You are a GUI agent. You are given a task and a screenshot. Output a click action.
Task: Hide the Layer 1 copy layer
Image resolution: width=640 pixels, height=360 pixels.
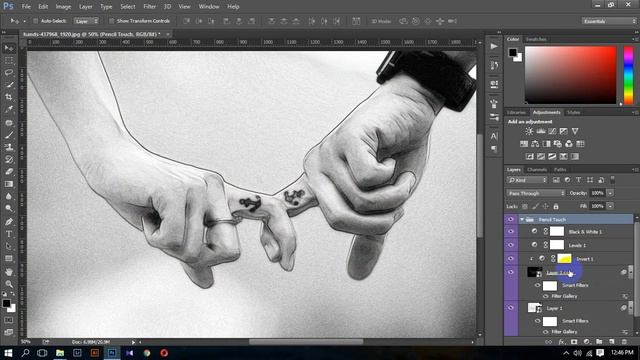511,272
